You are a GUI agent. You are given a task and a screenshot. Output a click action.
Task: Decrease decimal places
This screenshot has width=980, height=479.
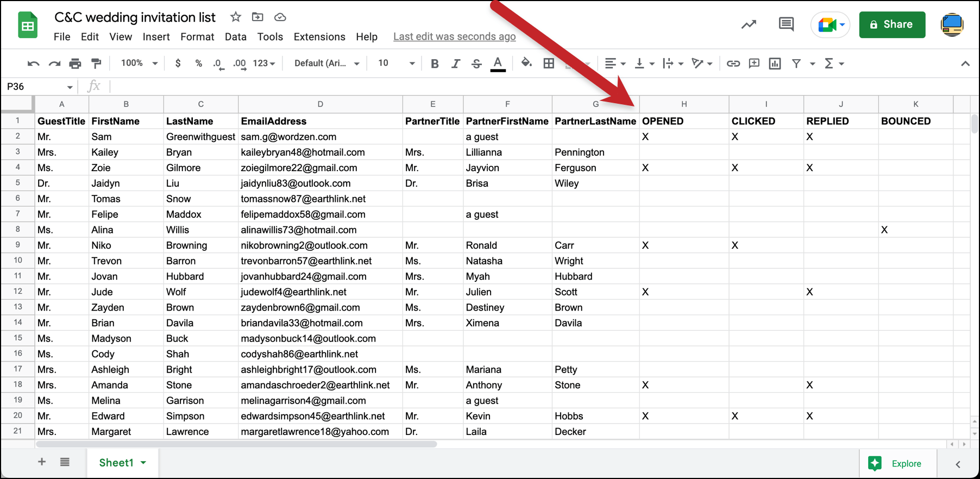click(x=218, y=64)
